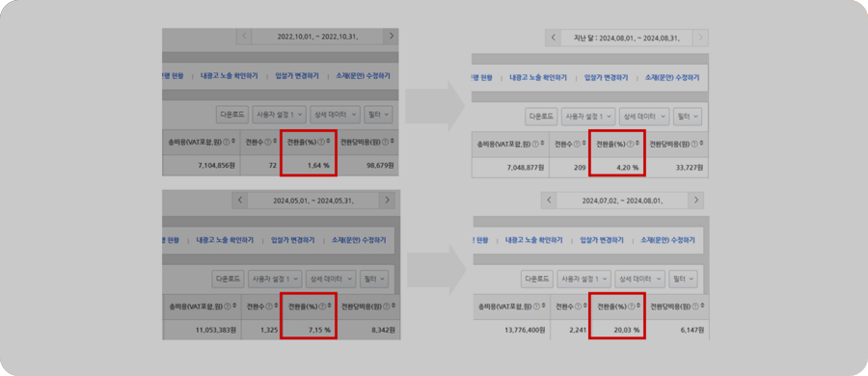Click help icon beside 전환율(%) in 지난 달 panel
The height and width of the screenshot is (376, 868).
point(631,144)
